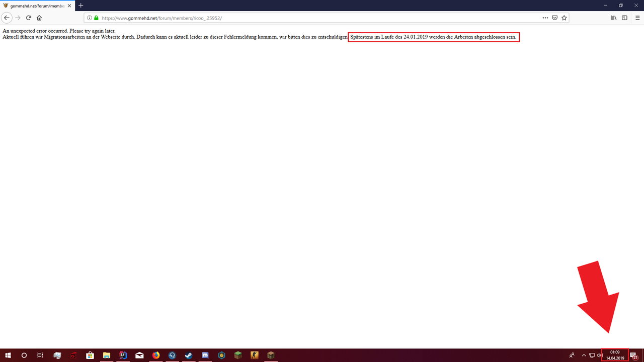This screenshot has height=362, width=644.
Task: Open Discord from the taskbar
Action: [205, 355]
